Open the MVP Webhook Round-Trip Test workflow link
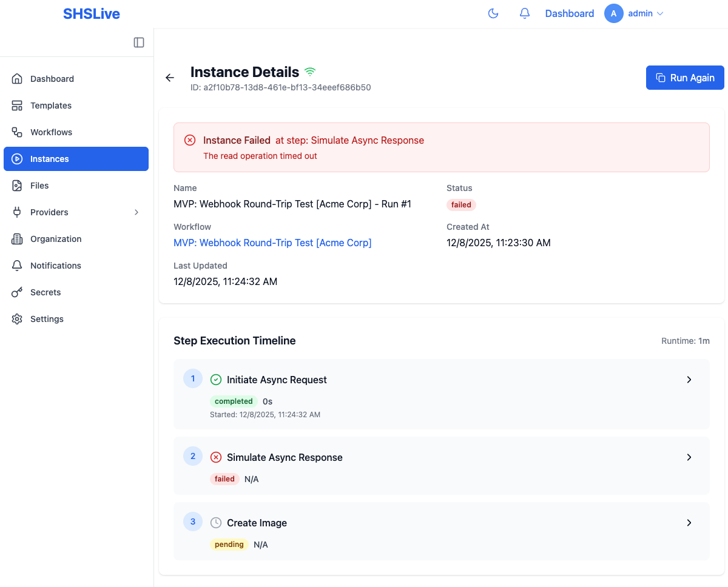Viewport: 728px width, 587px height. coord(272,243)
